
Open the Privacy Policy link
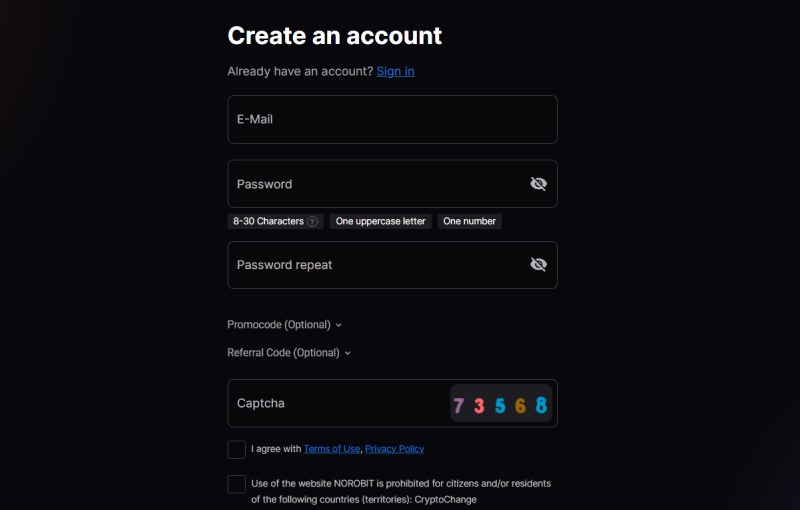coord(394,449)
